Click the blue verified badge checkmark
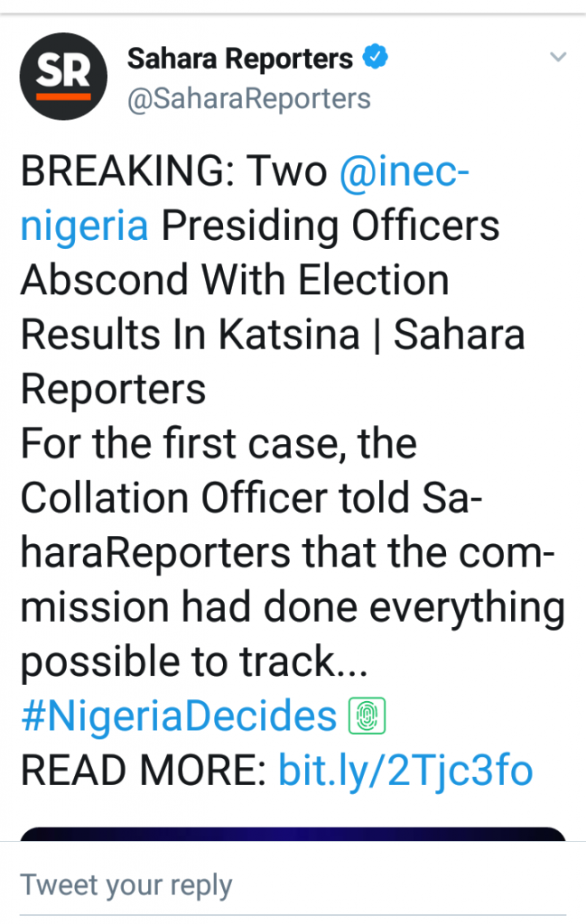Image resolution: width=586 pixels, height=924 pixels. [x=374, y=59]
